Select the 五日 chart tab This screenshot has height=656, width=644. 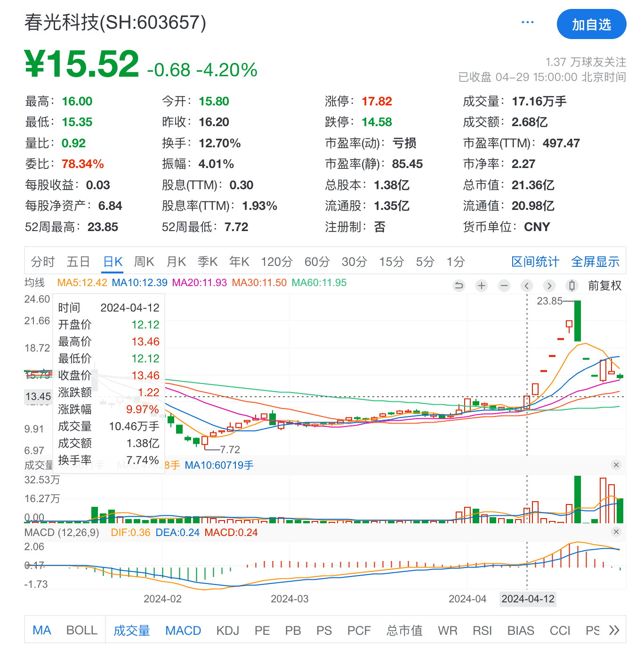pos(78,262)
